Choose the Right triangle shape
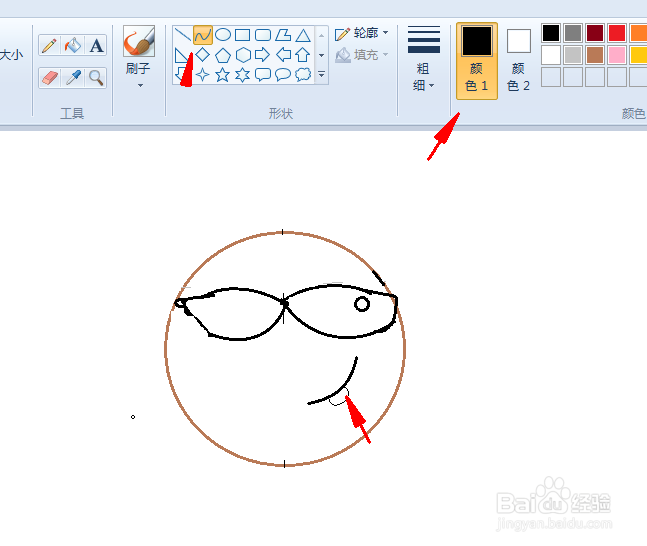The width and height of the screenshot is (647, 546). click(x=181, y=55)
